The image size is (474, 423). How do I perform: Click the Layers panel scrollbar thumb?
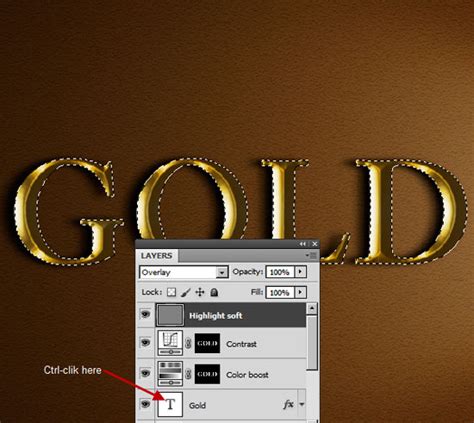[312, 343]
